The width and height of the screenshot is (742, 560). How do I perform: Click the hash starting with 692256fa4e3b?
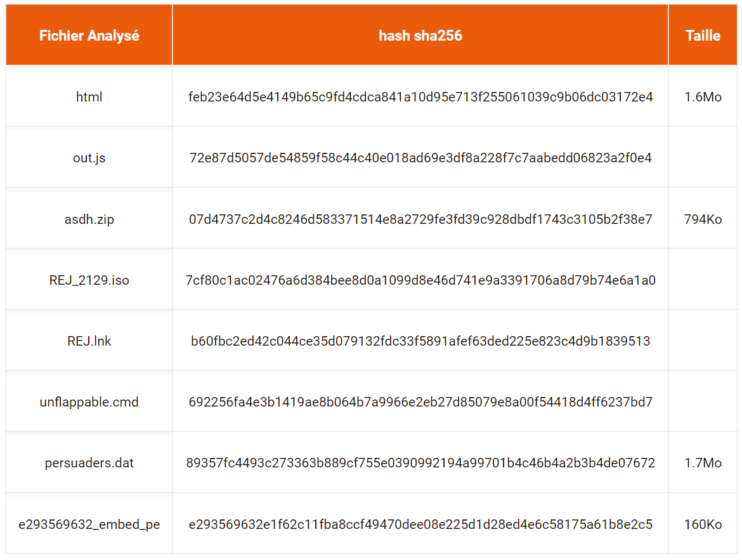point(420,402)
